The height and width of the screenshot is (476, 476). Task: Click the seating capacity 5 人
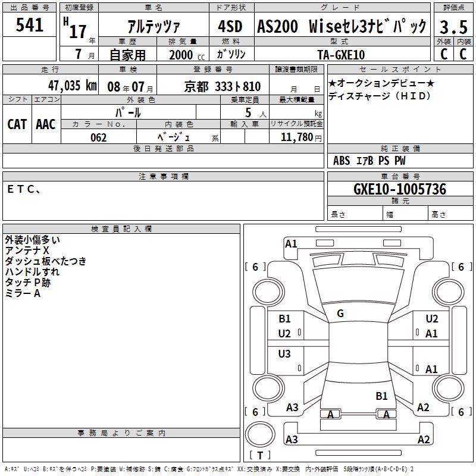coord(256,113)
